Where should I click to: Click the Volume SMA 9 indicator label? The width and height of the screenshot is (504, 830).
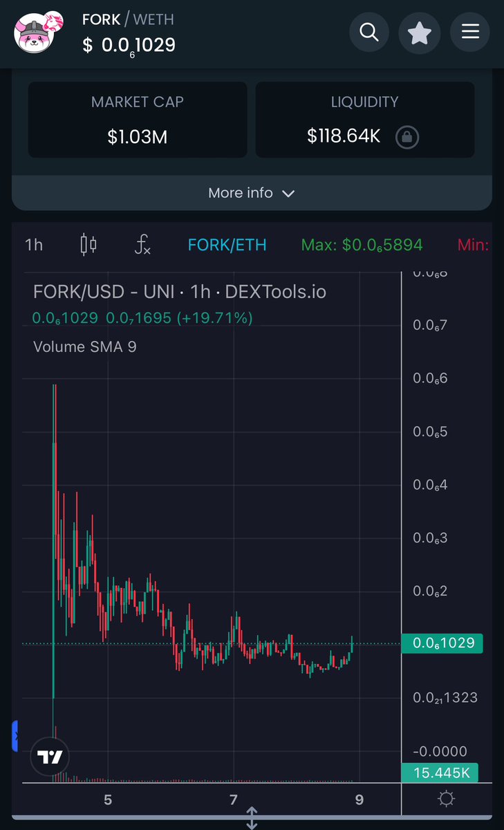[85, 347]
